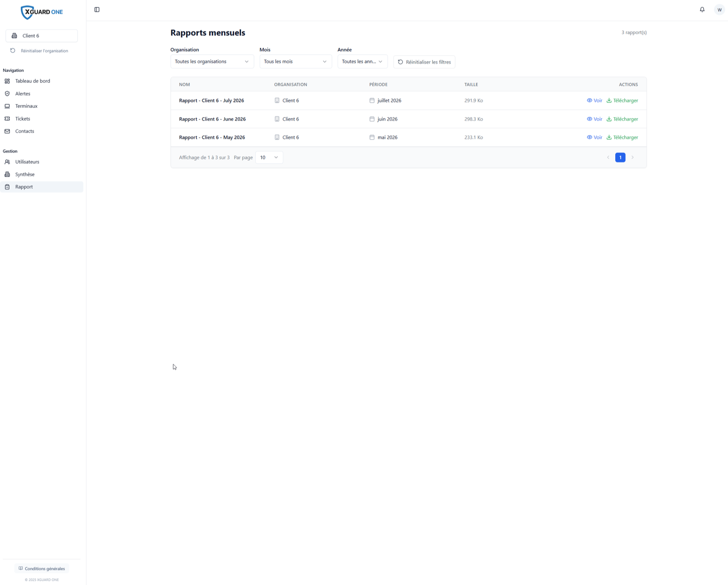Open the Année filter dropdown
This screenshot has height=585, width=728.
point(363,61)
